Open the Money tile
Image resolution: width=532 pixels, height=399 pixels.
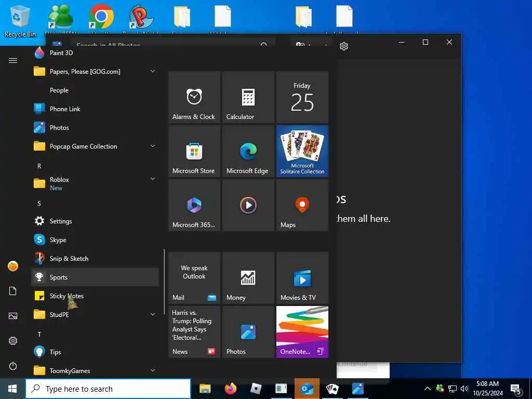click(248, 278)
